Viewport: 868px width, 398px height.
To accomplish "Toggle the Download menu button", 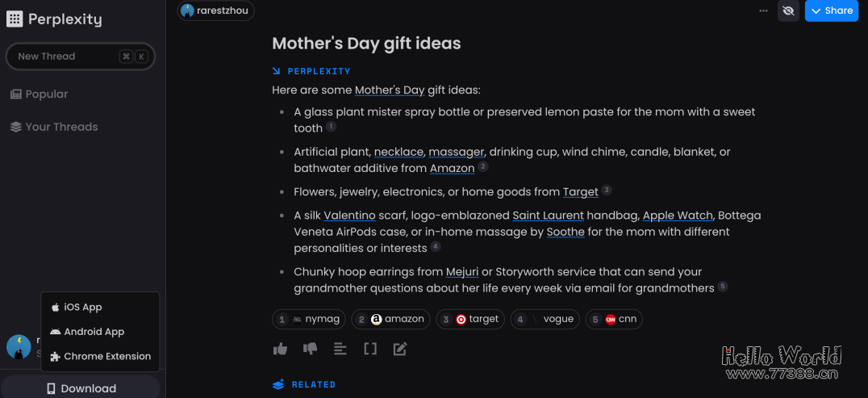I will click(x=81, y=388).
